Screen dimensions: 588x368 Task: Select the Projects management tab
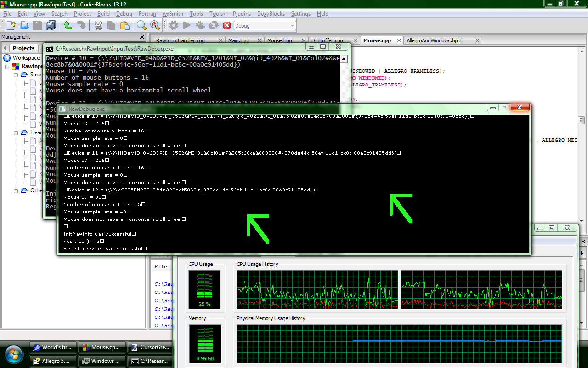pos(23,48)
